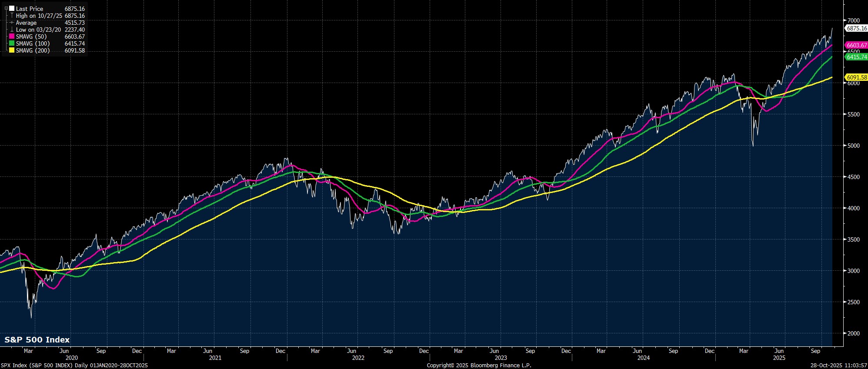Image resolution: width=868 pixels, height=369 pixels.
Task: Click the 5000 level on price axis
Action: coord(854,146)
